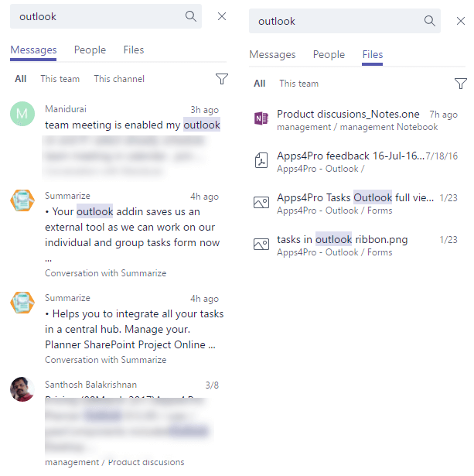This screenshot has height=476, width=474.
Task: Select This team filter under Files
Action: coord(299,84)
